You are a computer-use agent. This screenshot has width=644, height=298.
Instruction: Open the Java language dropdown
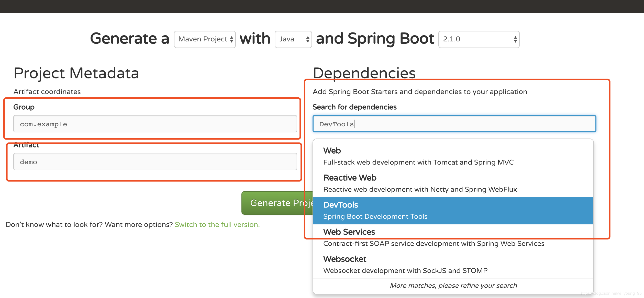289,39
